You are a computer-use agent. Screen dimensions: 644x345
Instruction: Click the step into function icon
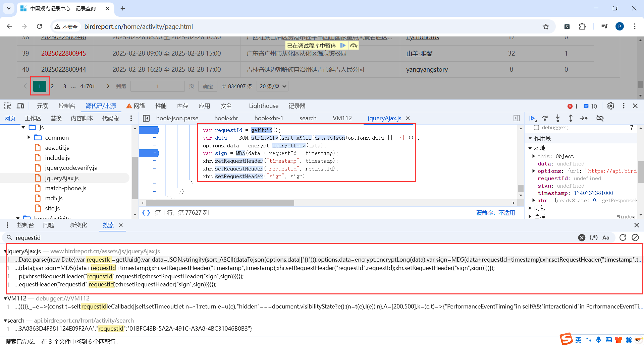558,118
